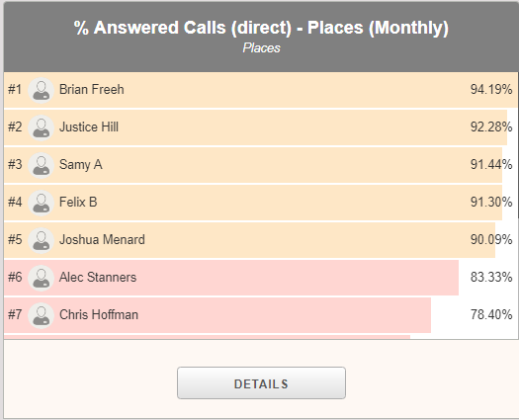This screenshot has height=420, width=519.
Task: Select the Brian Freeh name label
Action: click(x=92, y=89)
